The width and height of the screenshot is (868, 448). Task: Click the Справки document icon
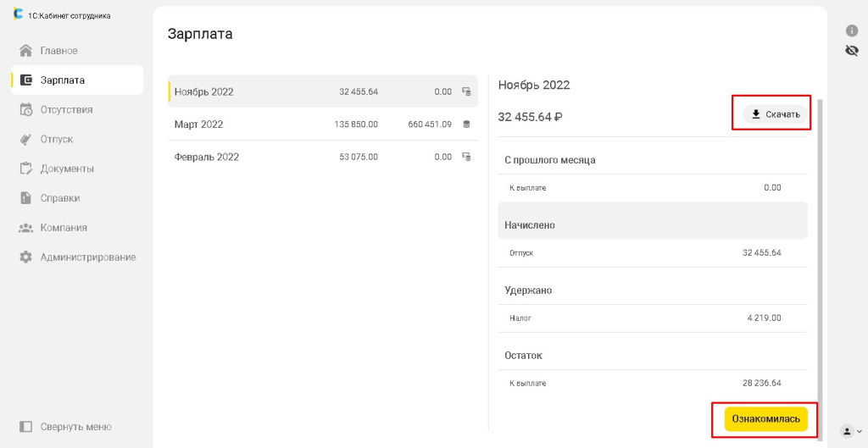pyautogui.click(x=26, y=198)
